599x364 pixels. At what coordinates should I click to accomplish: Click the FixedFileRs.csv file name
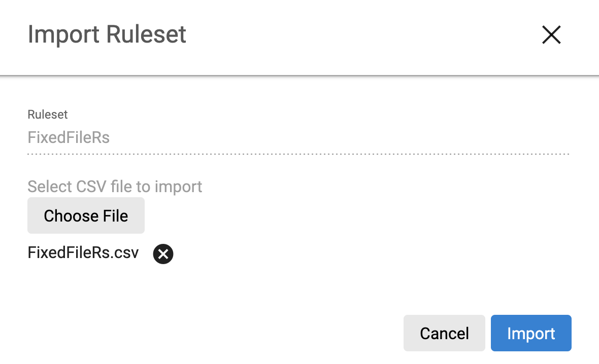(x=83, y=253)
